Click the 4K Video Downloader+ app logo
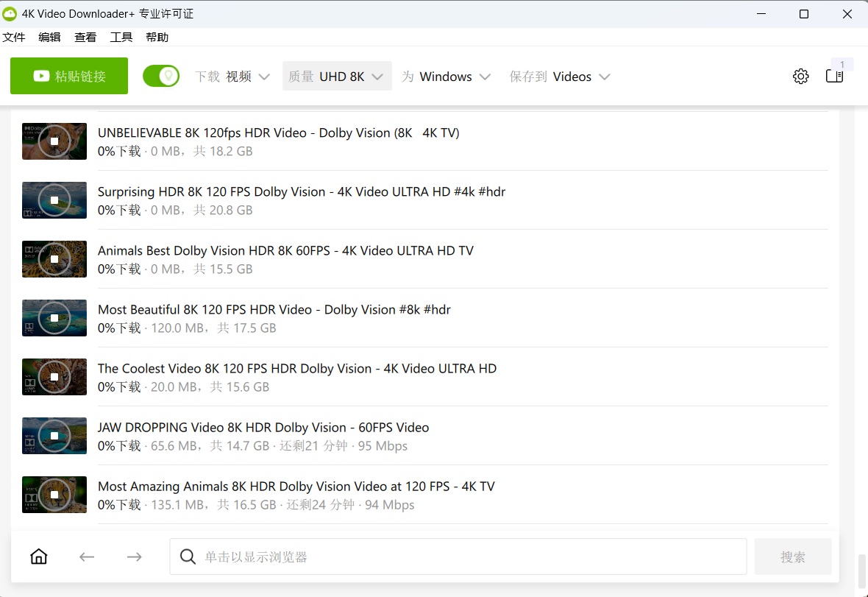Viewport: 868px width, 597px height. pyautogui.click(x=10, y=14)
